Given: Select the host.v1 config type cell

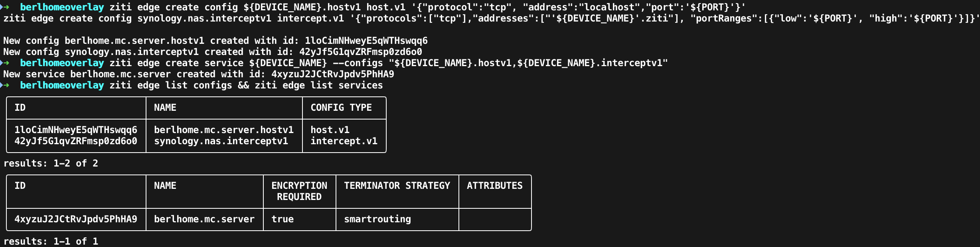Looking at the screenshot, I should (x=330, y=130).
